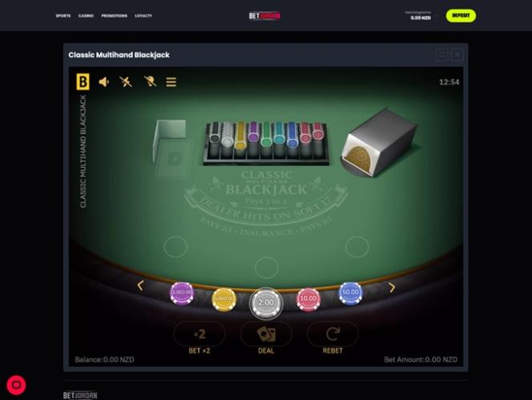The height and width of the screenshot is (400, 532).
Task: Select the grey 2.00 chip
Action: [266, 303]
